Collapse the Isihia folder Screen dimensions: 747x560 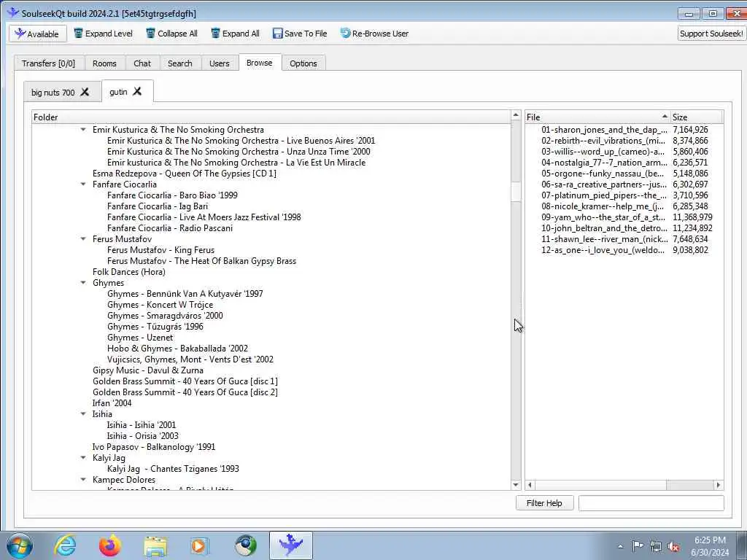coord(83,414)
